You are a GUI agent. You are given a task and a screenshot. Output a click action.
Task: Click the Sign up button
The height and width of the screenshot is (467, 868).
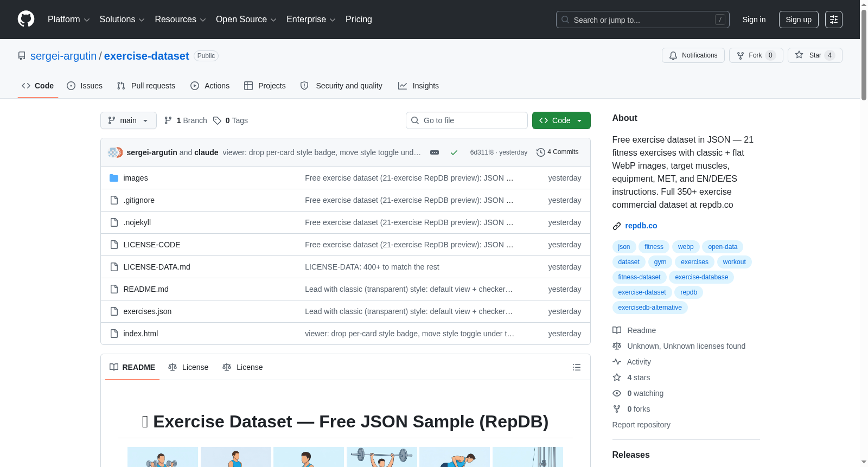point(799,20)
